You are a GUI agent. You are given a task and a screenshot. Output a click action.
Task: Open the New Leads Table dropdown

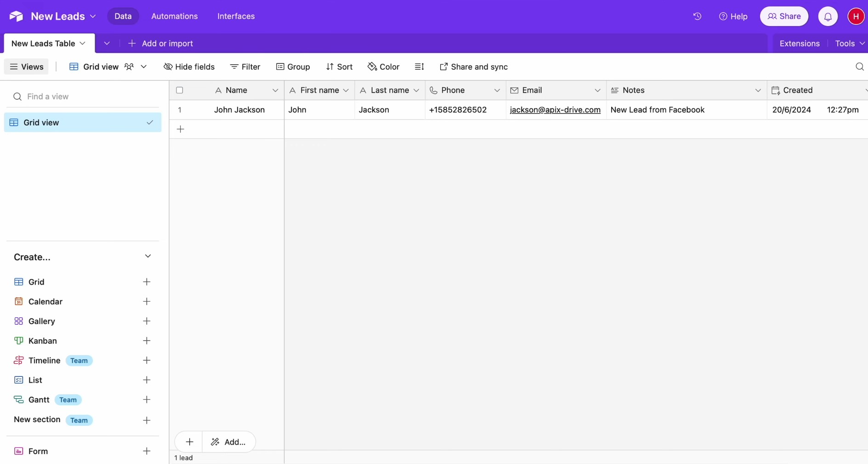(x=83, y=43)
